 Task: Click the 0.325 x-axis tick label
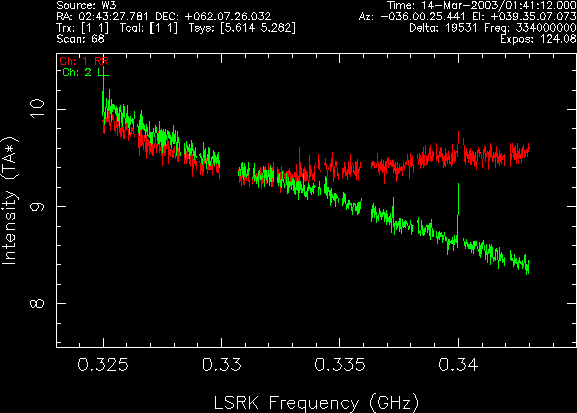(103, 365)
